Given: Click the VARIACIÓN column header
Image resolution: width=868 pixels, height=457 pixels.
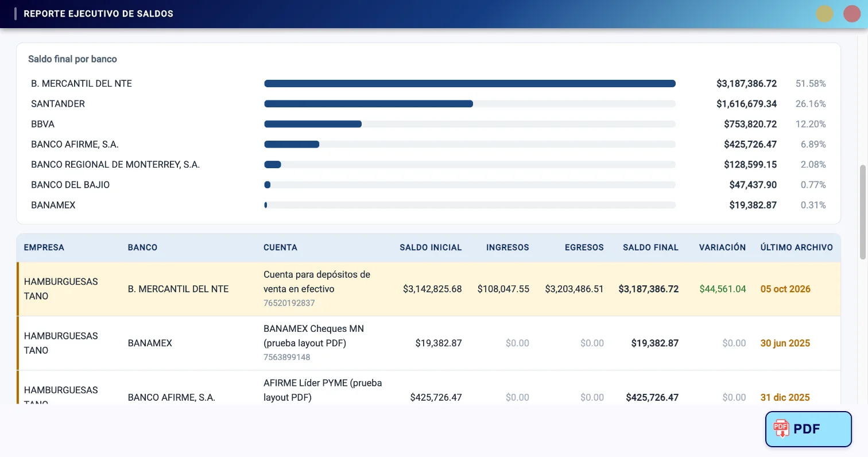Looking at the screenshot, I should click(x=722, y=247).
